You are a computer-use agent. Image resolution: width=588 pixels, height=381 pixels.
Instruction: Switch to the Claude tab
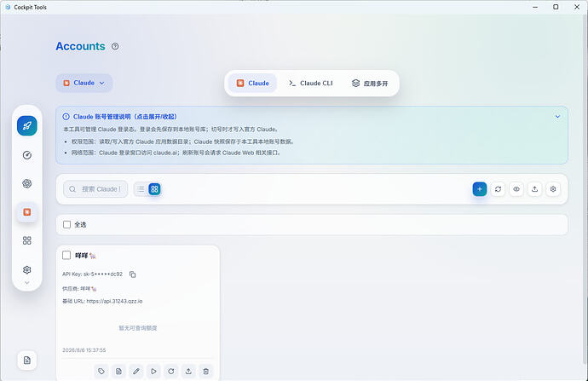253,84
